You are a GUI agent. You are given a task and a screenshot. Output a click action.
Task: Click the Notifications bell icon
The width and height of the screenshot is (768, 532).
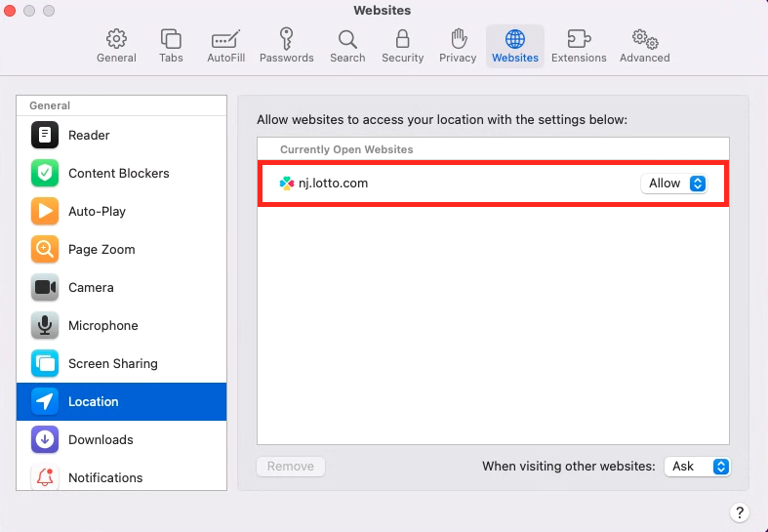[x=45, y=477]
